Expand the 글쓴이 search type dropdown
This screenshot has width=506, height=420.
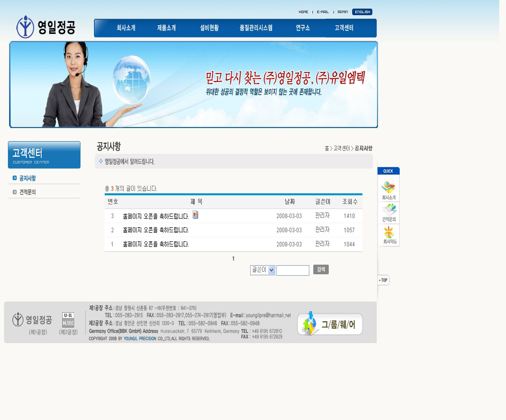click(262, 270)
